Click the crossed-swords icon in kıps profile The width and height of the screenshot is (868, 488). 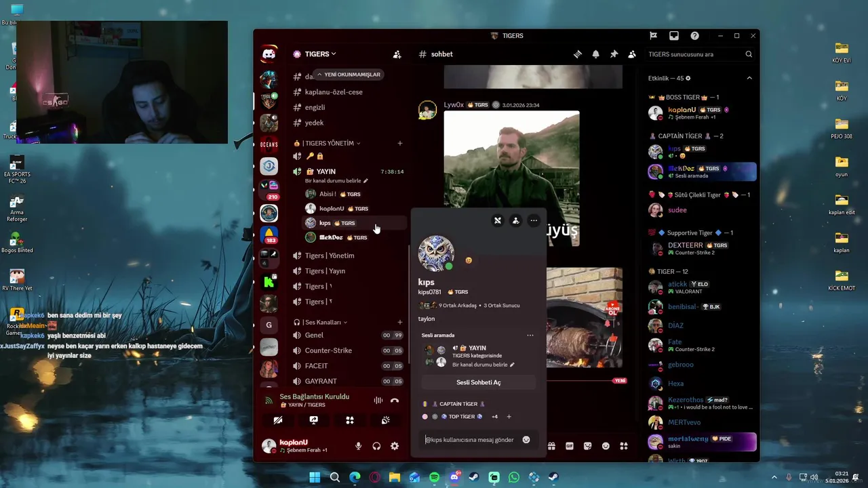pyautogui.click(x=498, y=220)
